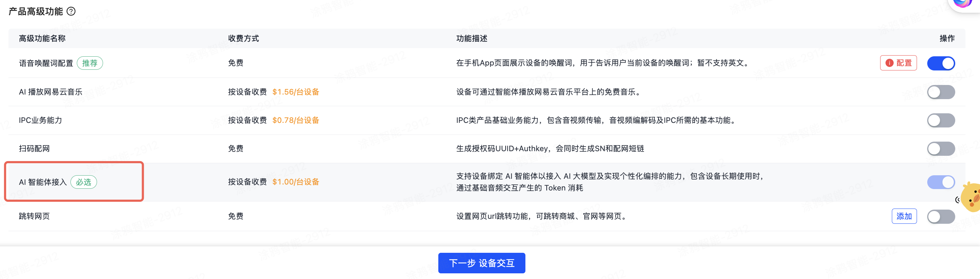
Task: Toggle the AI 智能体接入 switch
Action: click(x=941, y=182)
